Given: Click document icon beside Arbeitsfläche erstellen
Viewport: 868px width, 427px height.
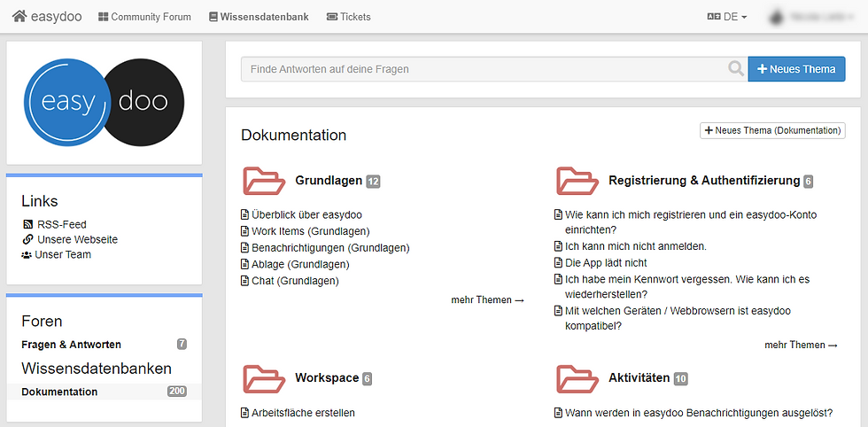Looking at the screenshot, I should click(x=244, y=413).
